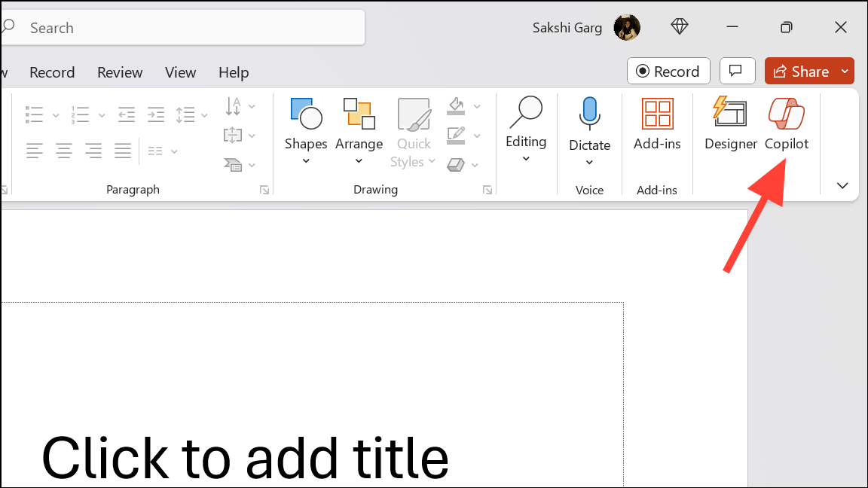Collapse the ribbon with the chevron

(x=842, y=185)
